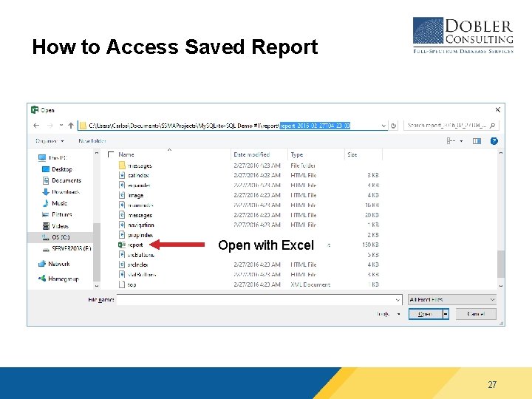
Task: Change view layout icon
Action: pos(451,141)
